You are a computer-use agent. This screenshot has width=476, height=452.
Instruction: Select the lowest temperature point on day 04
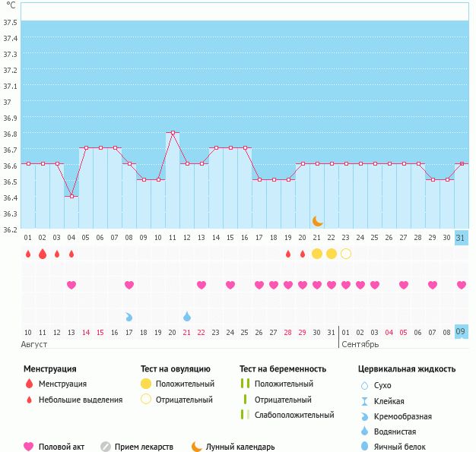point(71,196)
